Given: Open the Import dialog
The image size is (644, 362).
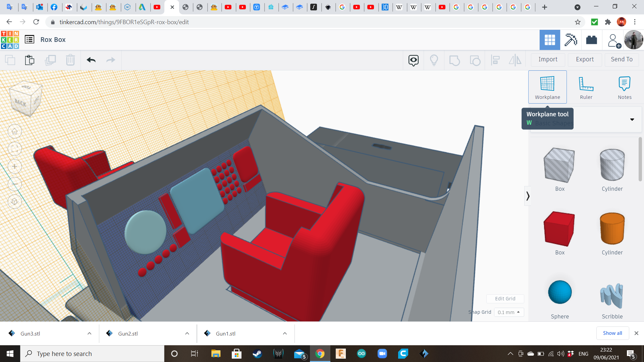Looking at the screenshot, I should pos(548,59).
